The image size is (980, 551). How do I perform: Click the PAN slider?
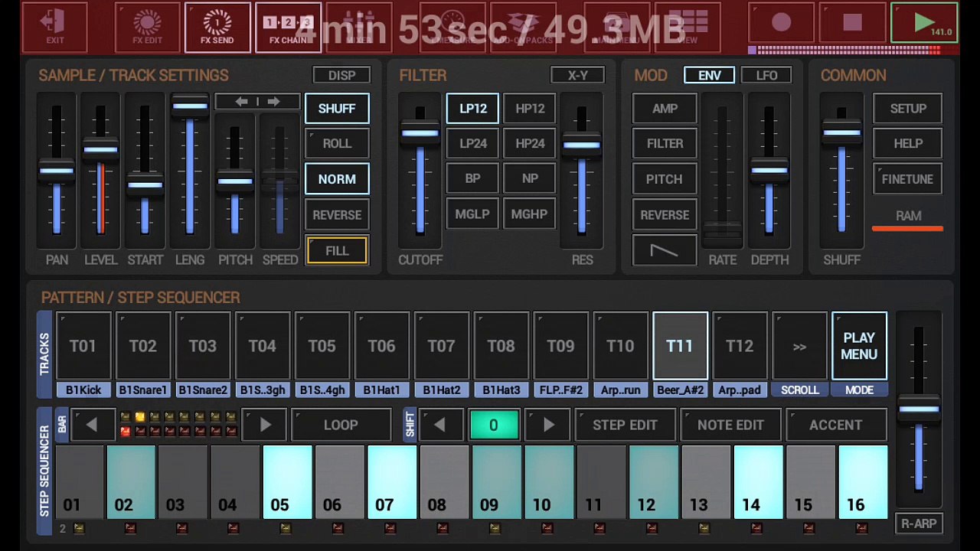coord(57,170)
